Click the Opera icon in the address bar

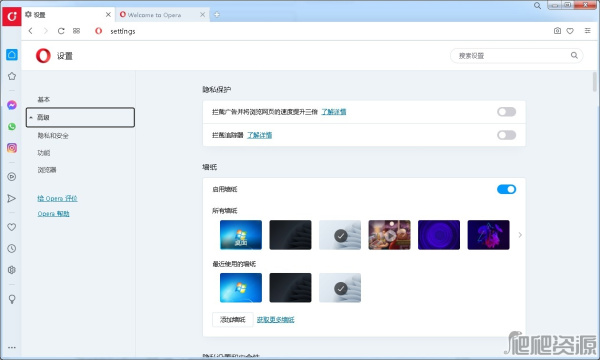point(99,31)
